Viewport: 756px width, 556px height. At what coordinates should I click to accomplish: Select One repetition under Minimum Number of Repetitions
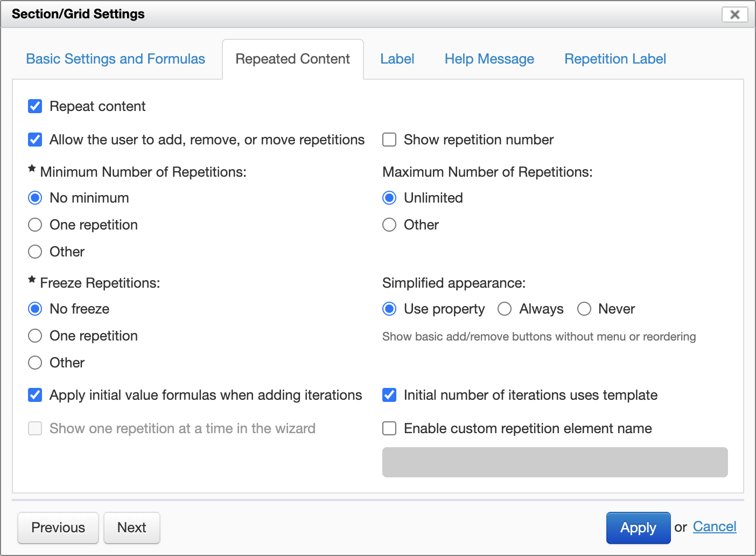point(35,225)
